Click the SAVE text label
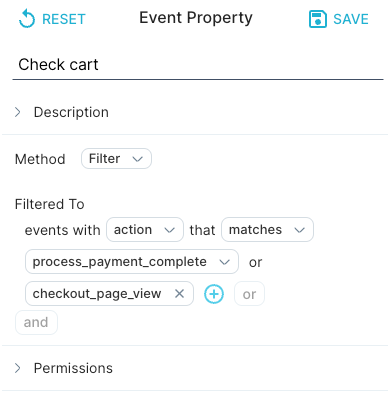Screen dimensions: 388x400 (351, 19)
